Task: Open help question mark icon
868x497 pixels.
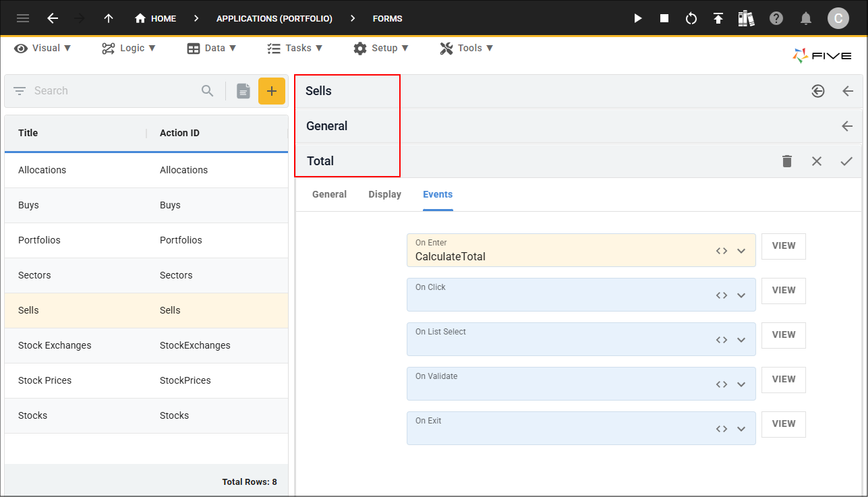Action: 776,18
